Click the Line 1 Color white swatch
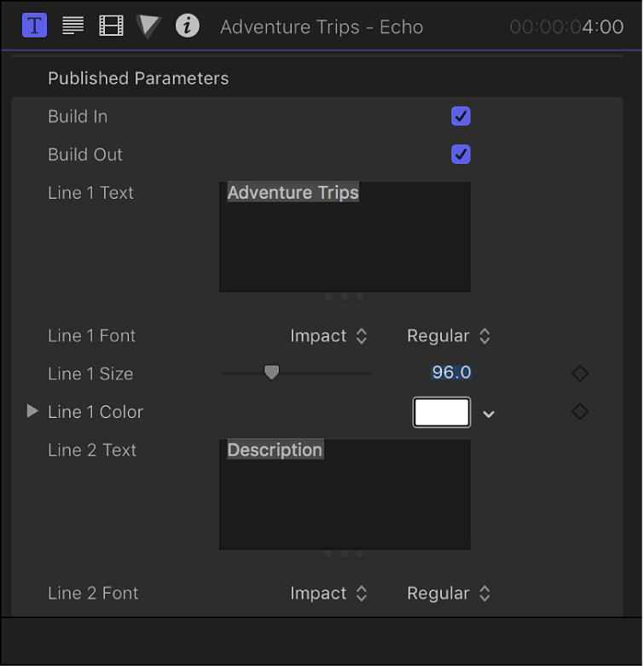644x666 pixels. pyautogui.click(x=442, y=412)
